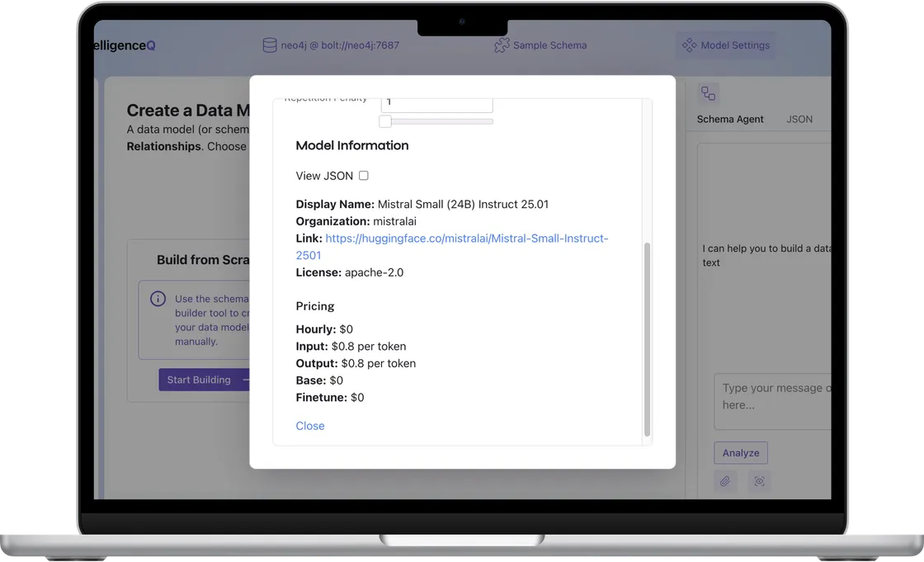Click the Base: $0 text
The height and width of the screenshot is (562, 924).
point(319,380)
